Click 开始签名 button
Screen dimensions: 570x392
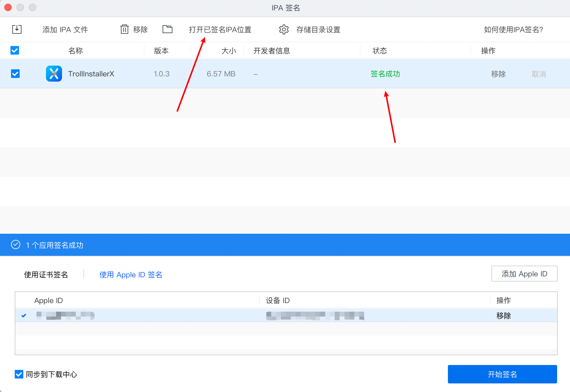(x=502, y=374)
